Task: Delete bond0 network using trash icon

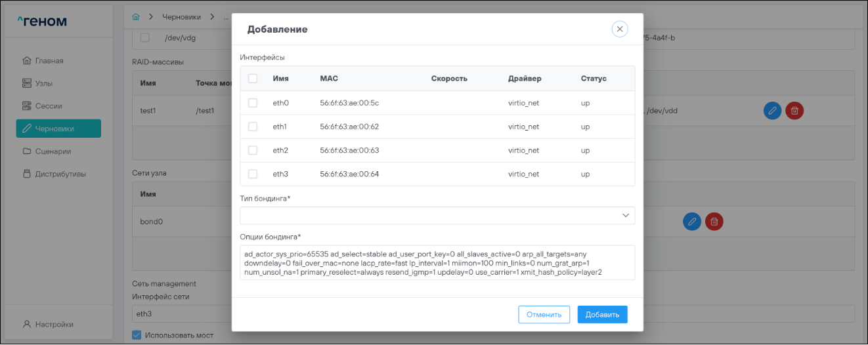Action: [714, 222]
